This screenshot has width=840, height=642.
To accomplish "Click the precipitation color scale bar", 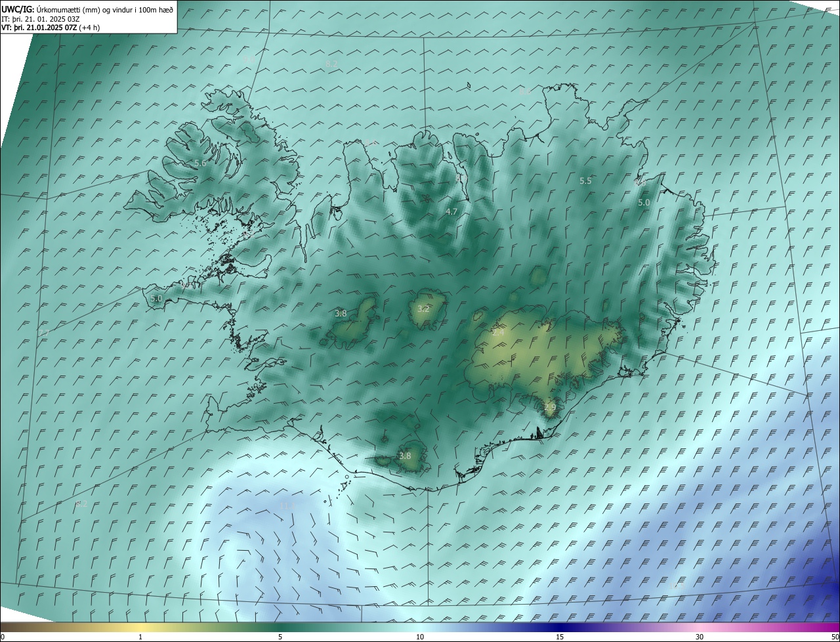I will click(420, 627).
